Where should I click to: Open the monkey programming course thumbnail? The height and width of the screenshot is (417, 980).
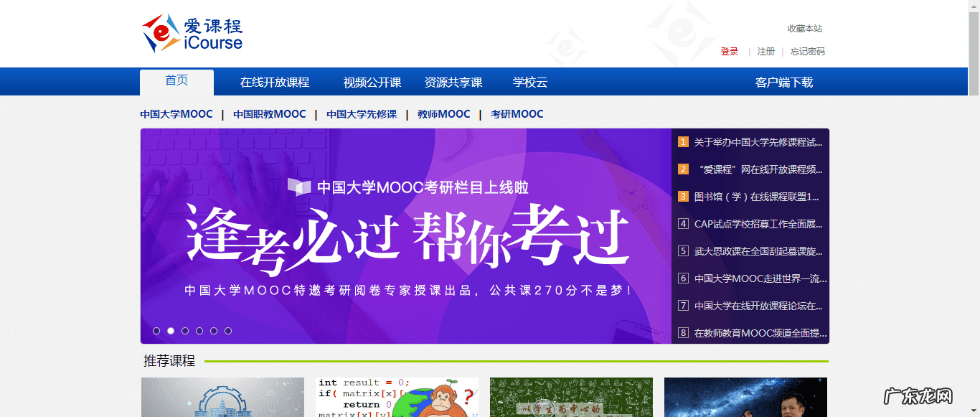click(x=397, y=398)
